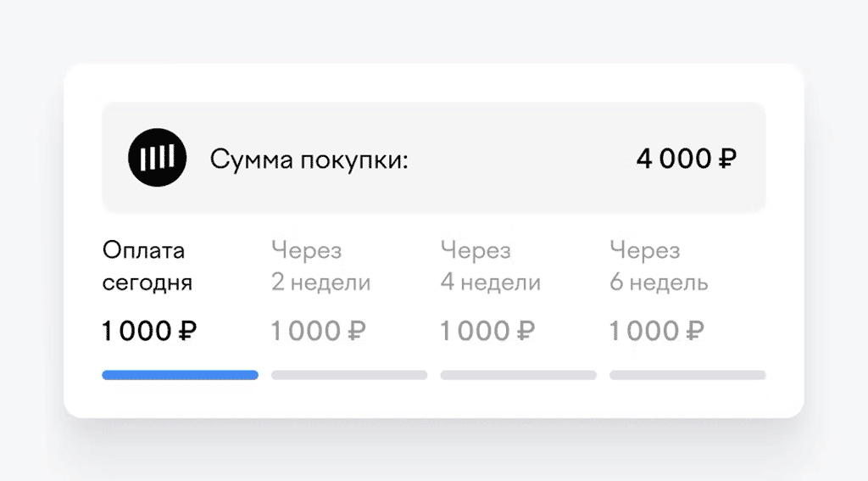
Task: Select the "Через 2 недели" payment step
Action: [x=320, y=266]
